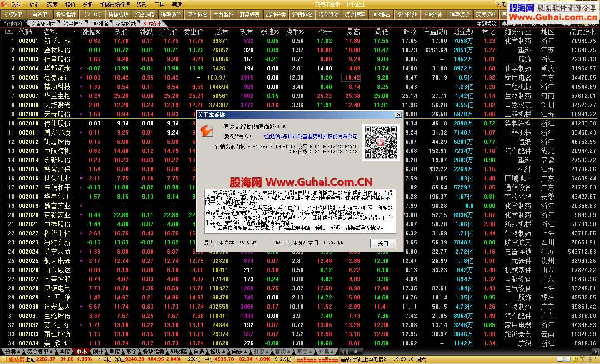
Task: Click the 通达信 logo in the about dialog
Action: [207, 131]
